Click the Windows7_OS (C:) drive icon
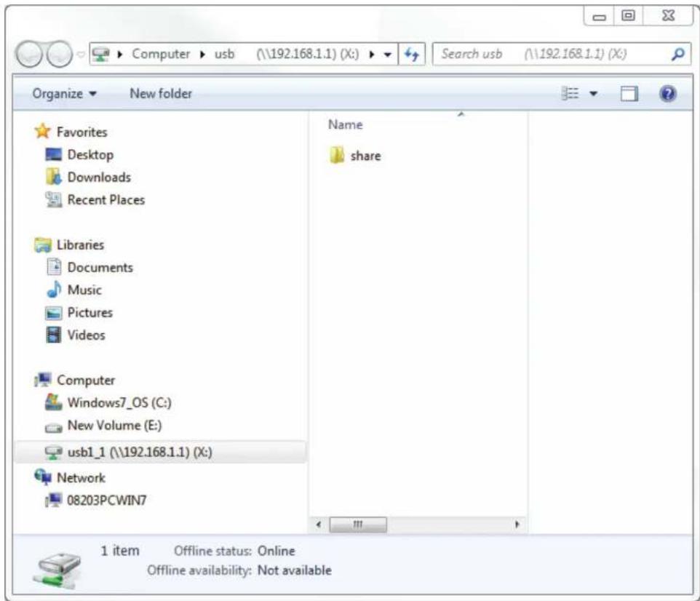Viewport: 700px width, 601px height. pyautogui.click(x=54, y=402)
